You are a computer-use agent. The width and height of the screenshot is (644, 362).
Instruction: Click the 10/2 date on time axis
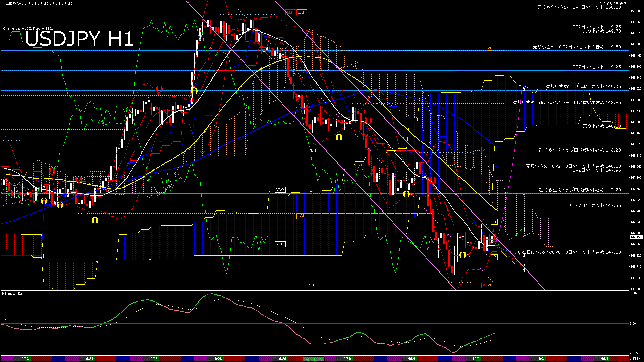(x=476, y=359)
